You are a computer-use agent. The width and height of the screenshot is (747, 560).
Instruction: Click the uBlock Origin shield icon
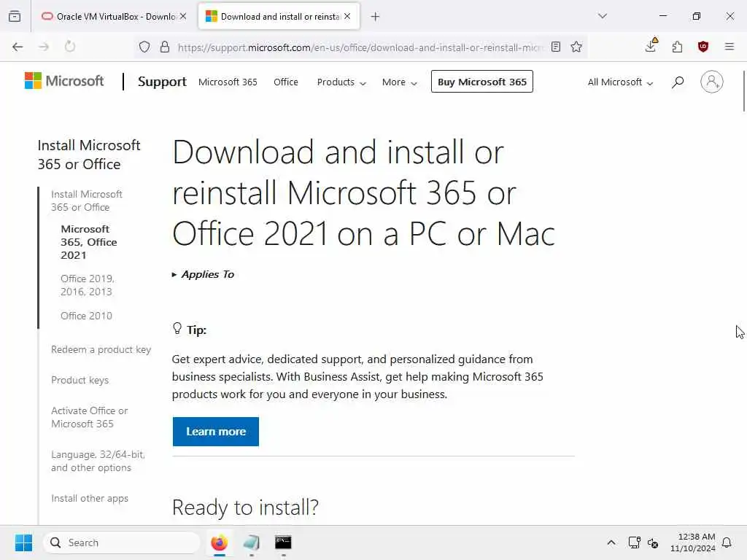(x=703, y=47)
